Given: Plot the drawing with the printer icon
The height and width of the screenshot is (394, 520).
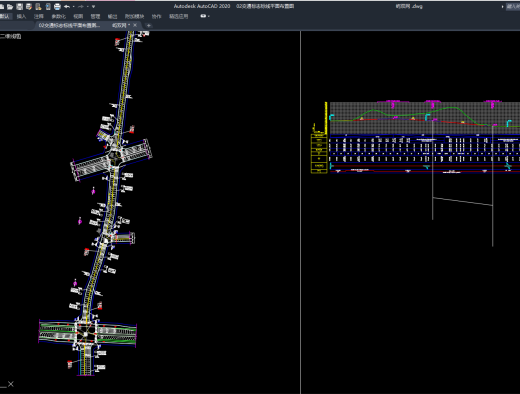Looking at the screenshot, I should pyautogui.click(x=57, y=7).
